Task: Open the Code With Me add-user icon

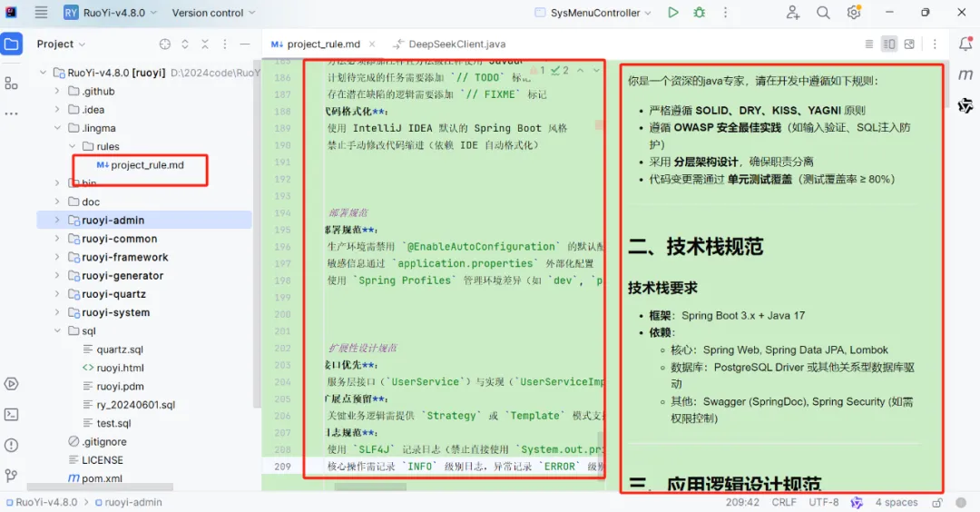Action: click(792, 12)
